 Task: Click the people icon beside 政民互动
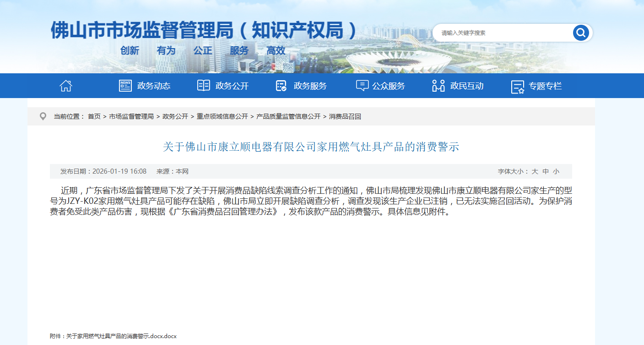pyautogui.click(x=438, y=86)
